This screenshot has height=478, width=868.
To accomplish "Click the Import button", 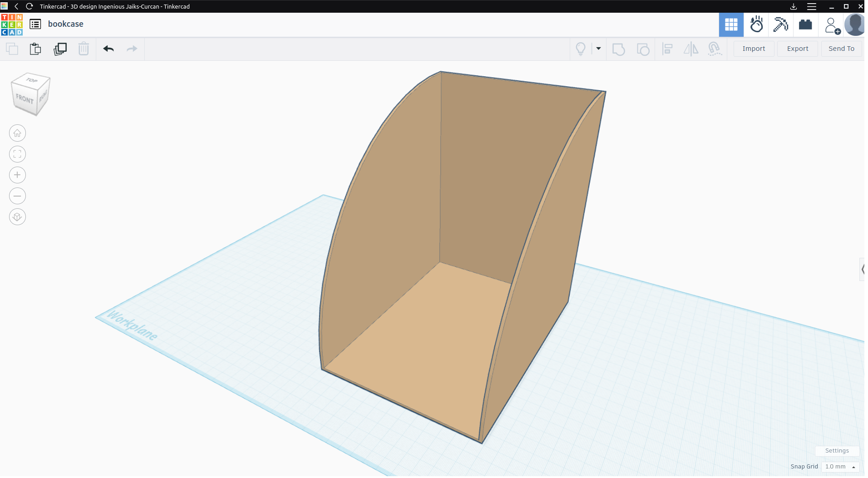I will 754,49.
